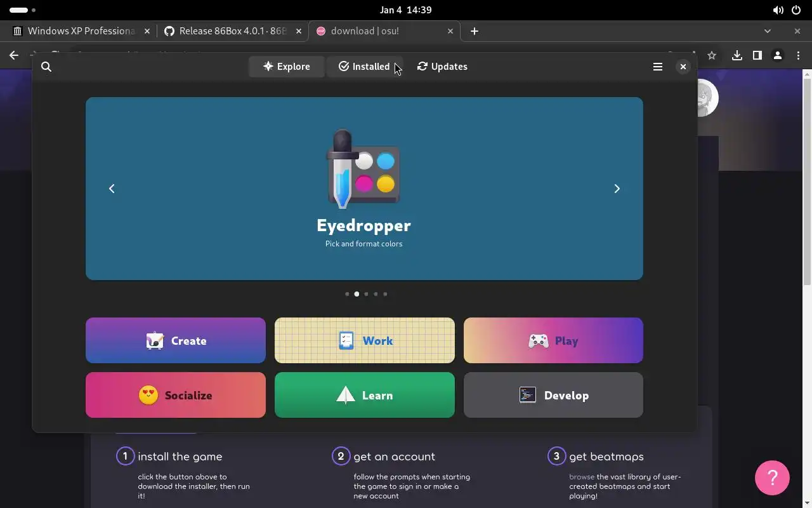This screenshot has height=508, width=812.
Task: Expand the browser tab search dropdown
Action: tap(768, 30)
